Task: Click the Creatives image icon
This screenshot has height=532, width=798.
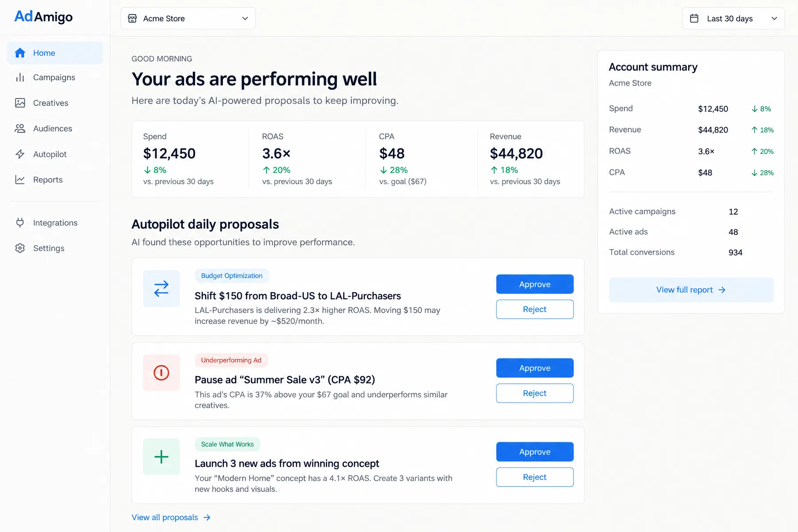Action: [x=20, y=103]
